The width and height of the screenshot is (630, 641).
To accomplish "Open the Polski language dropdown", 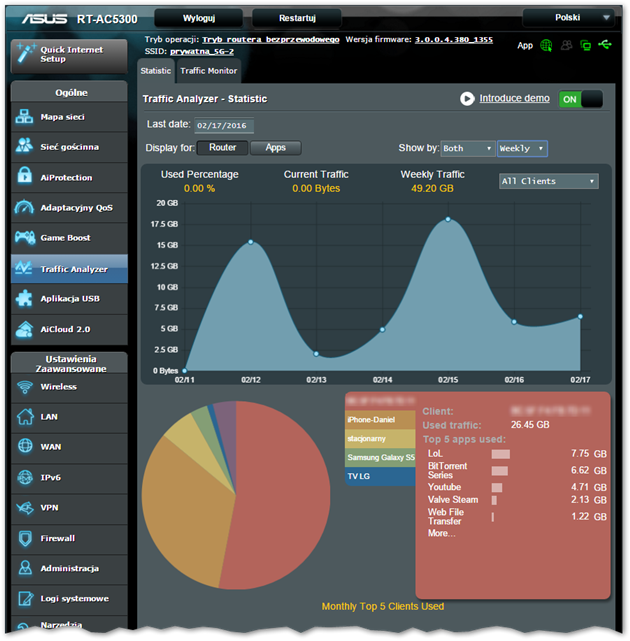I will [568, 18].
